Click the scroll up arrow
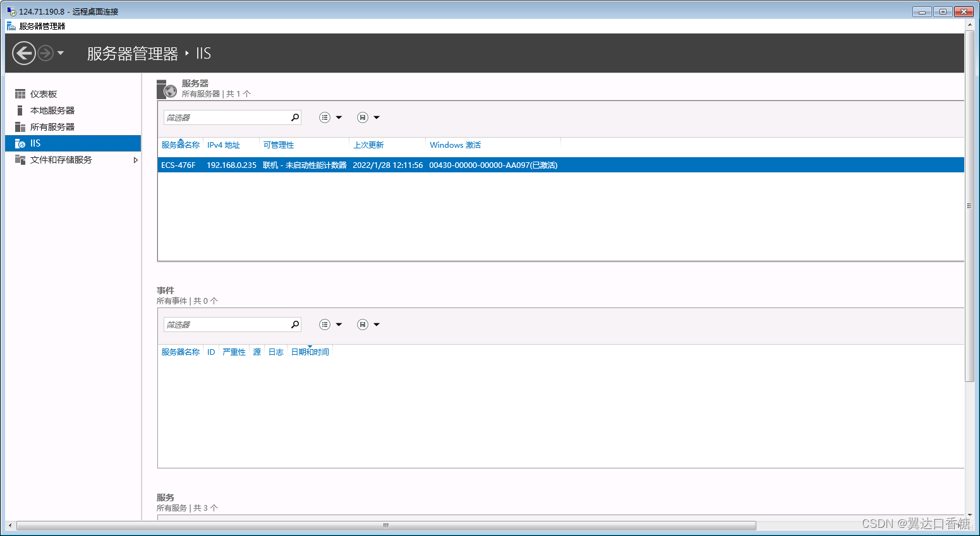Viewport: 980px width, 536px height. point(969,25)
